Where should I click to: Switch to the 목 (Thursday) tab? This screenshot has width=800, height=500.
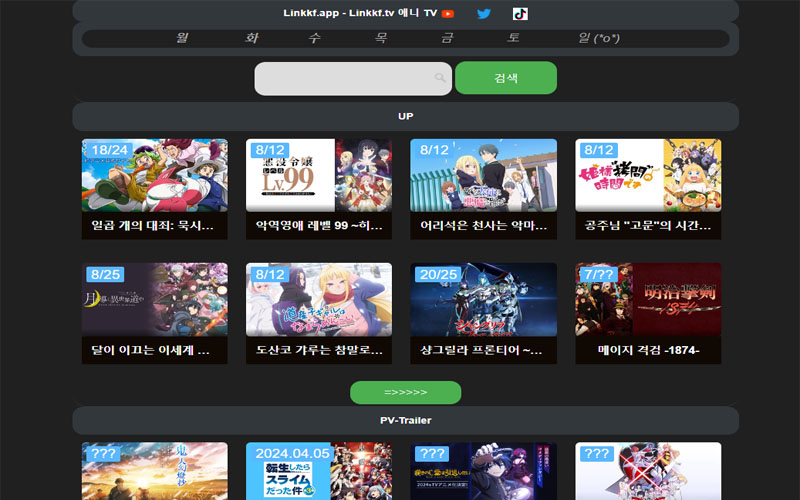381,38
